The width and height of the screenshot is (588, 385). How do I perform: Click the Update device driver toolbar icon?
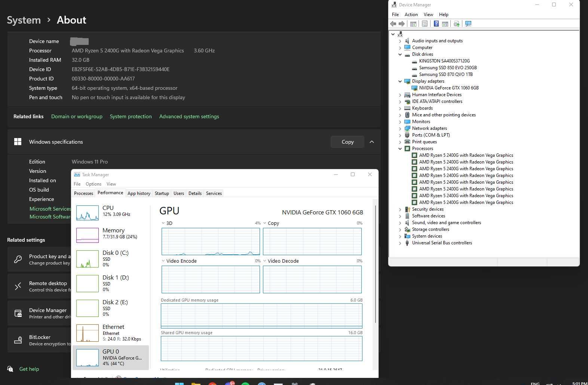[456, 24]
